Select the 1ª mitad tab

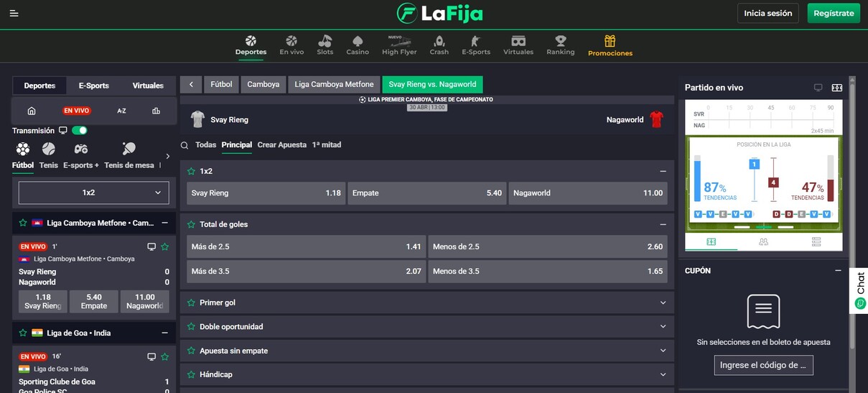(x=327, y=145)
